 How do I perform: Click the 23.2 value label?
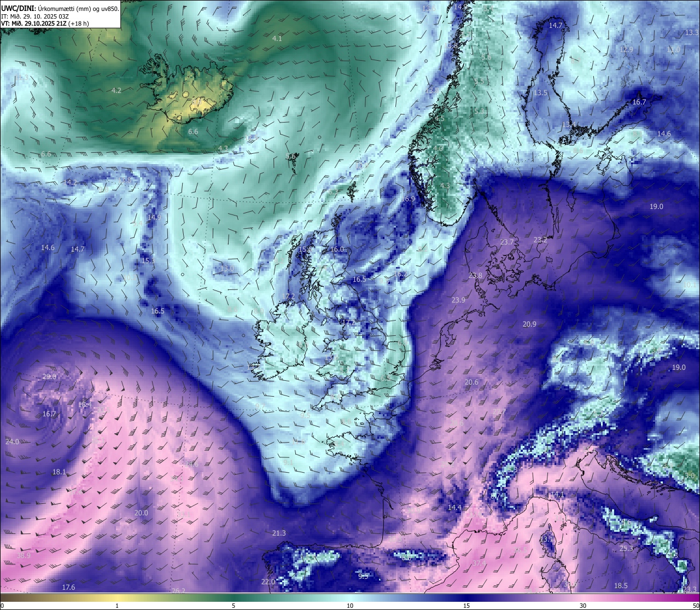(x=540, y=240)
